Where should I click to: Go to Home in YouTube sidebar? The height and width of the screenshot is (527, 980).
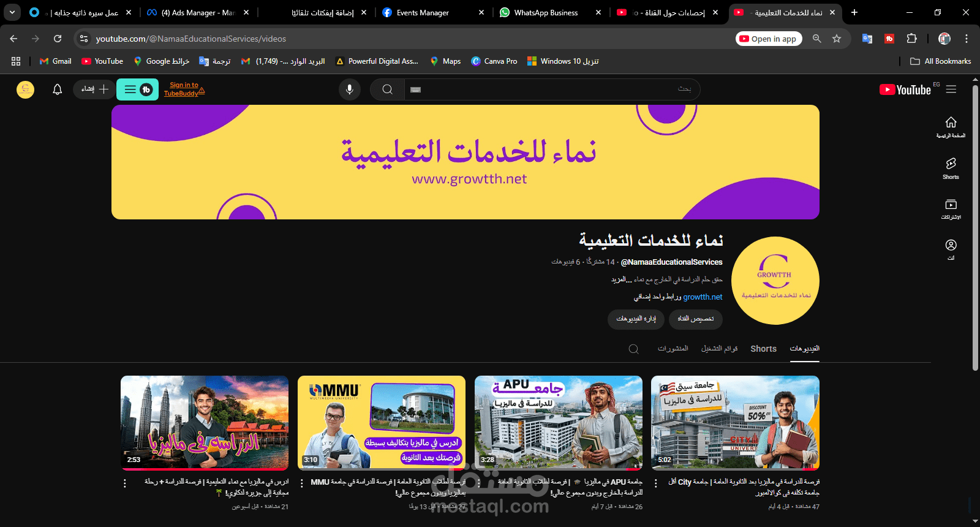coord(951,127)
